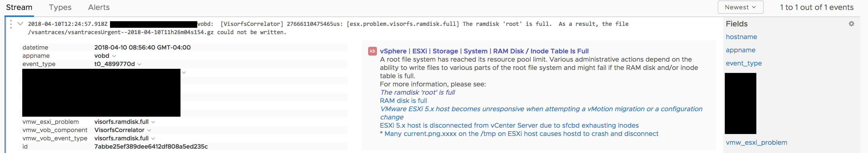Open dropdown arrow next to event_type value
The width and height of the screenshot is (868, 153).
[139, 64]
